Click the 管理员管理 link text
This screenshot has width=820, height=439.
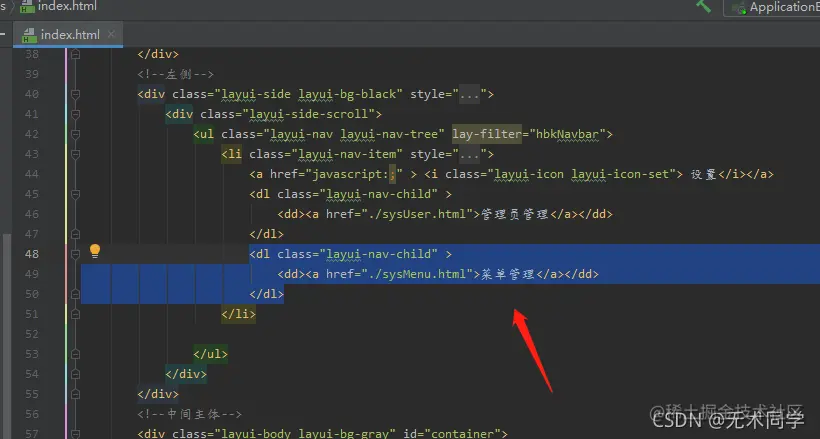point(514,214)
